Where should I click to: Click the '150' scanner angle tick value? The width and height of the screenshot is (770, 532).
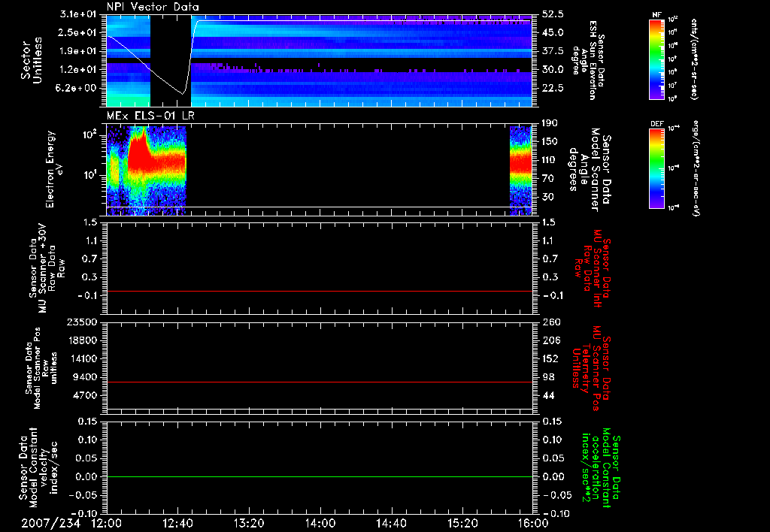pyautogui.click(x=550, y=142)
